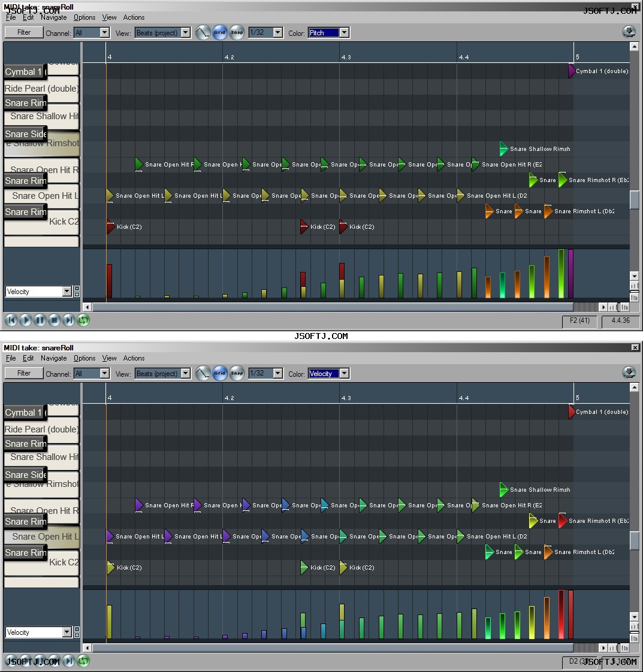Viewport: 643px width, 672px height.
Task: Add a lane with plus icon, Velocity-colored editor
Action: point(77,635)
